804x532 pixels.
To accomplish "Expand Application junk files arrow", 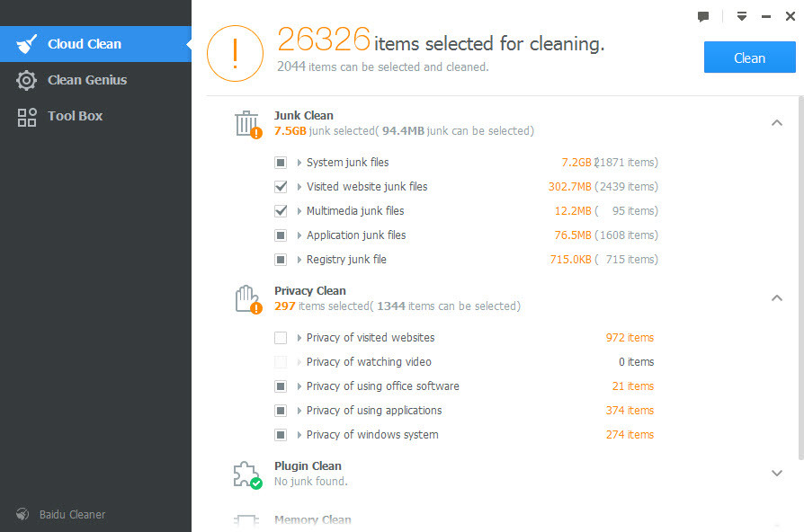I will tap(299, 235).
